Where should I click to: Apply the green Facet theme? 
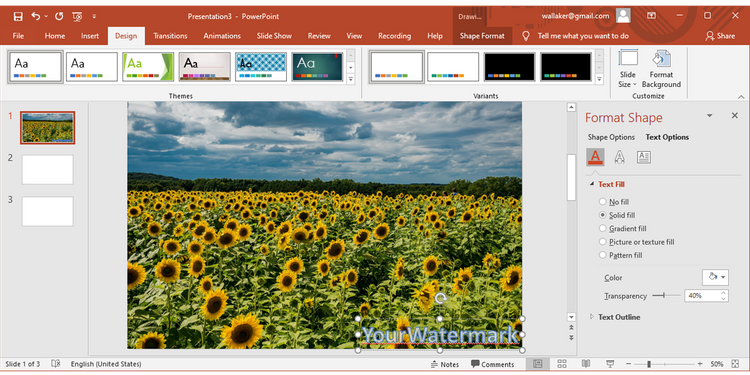(x=148, y=66)
